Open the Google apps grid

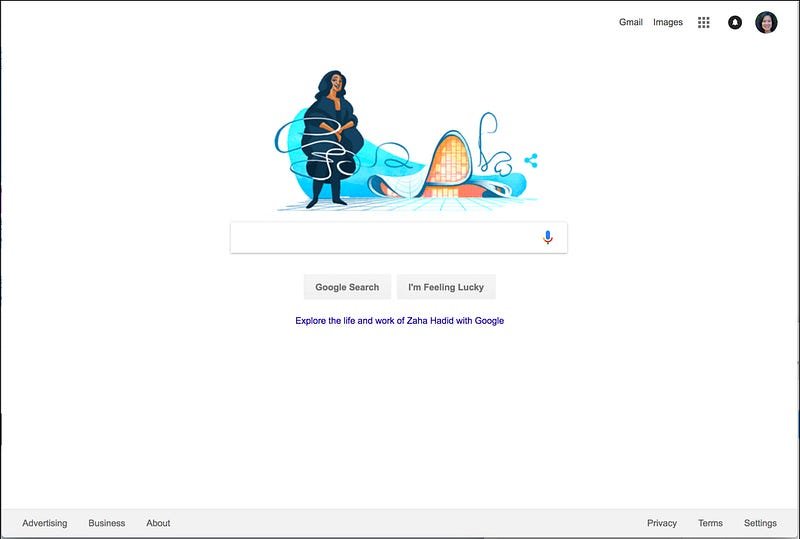[x=704, y=22]
